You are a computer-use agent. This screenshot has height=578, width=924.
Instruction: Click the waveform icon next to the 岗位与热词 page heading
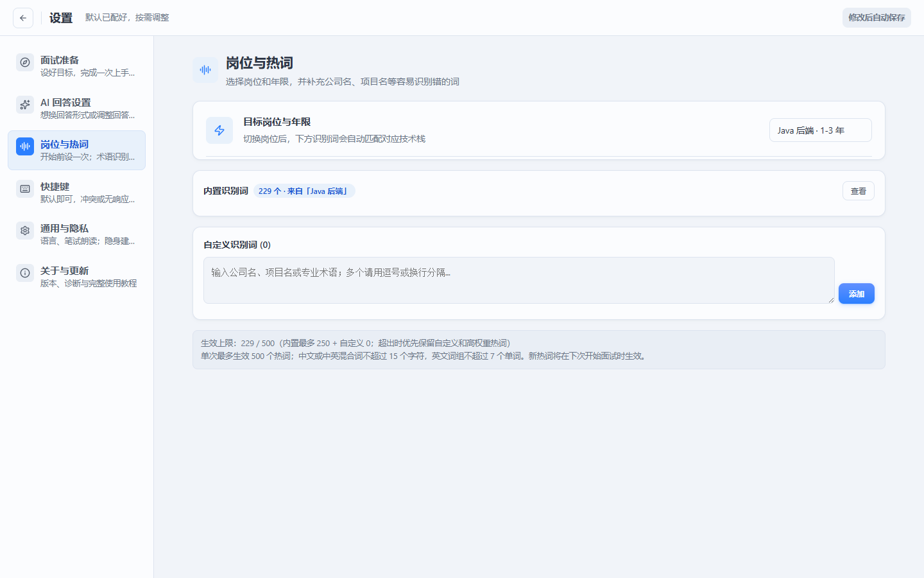tap(205, 70)
